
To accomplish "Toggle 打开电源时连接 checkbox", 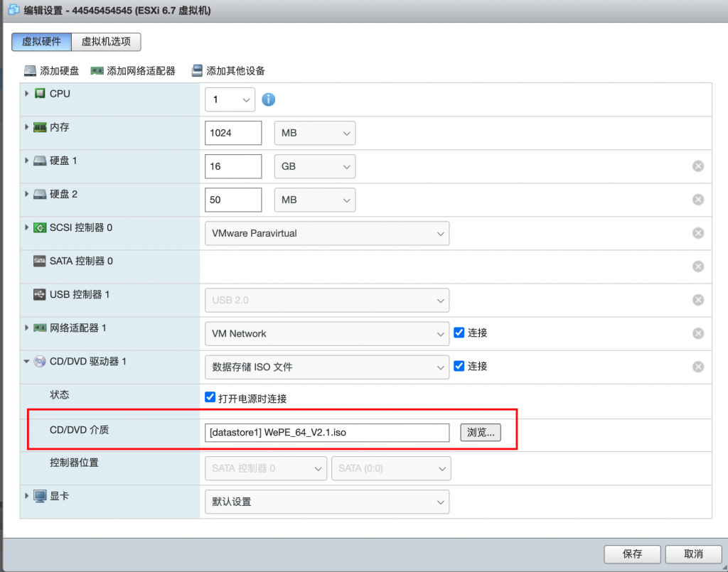I will pyautogui.click(x=210, y=397).
